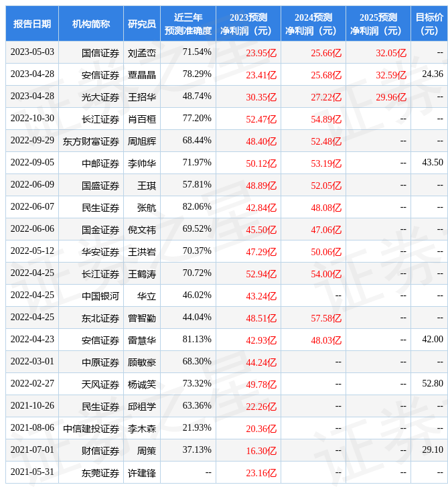
Task: Click the 54.89亿 forecast value
Action: [x=326, y=119]
